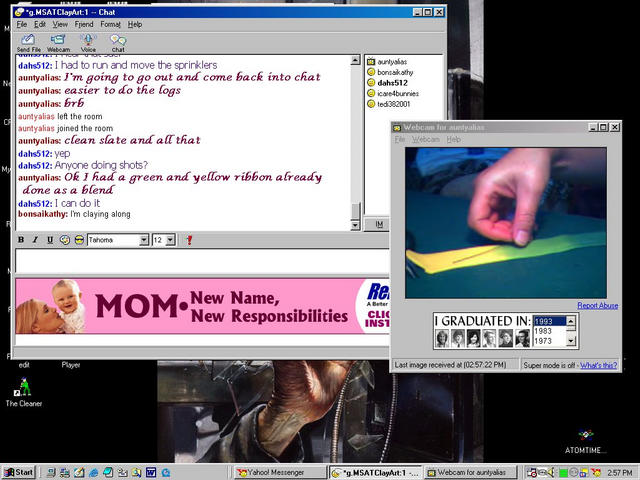Viewport: 640px width, 480px height.
Task: Click the I GRADUATED IN ad photos
Action: (x=482, y=338)
